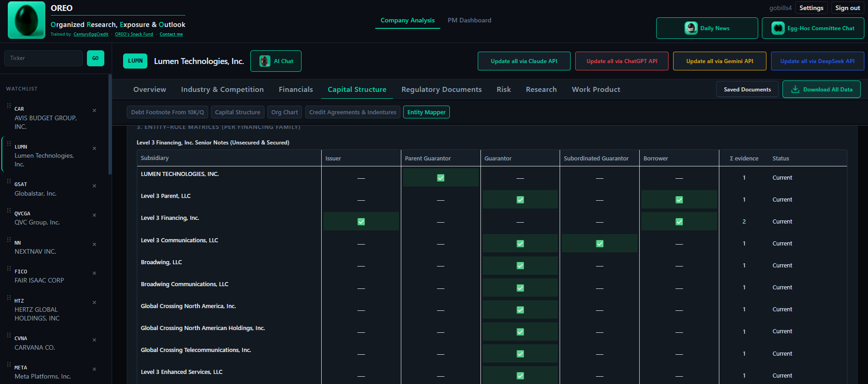Click Borrower check for Level 3 Parent, LLC
The height and width of the screenshot is (384, 868).
pyautogui.click(x=679, y=200)
